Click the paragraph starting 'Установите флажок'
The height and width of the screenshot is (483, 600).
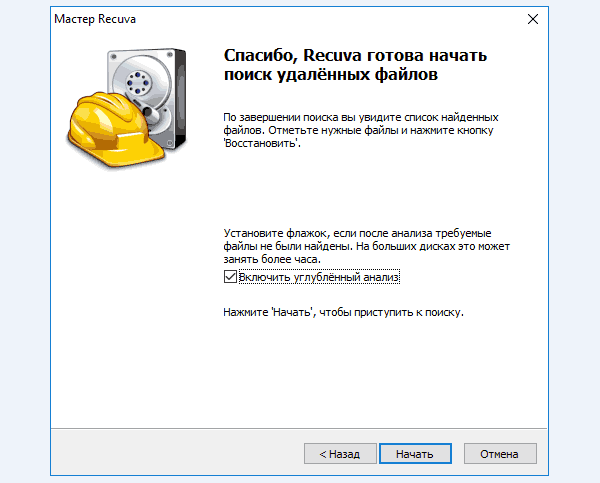[367, 246]
